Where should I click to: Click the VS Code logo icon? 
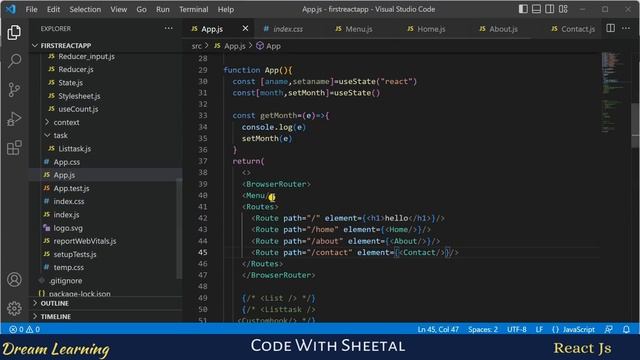pyautogui.click(x=11, y=9)
